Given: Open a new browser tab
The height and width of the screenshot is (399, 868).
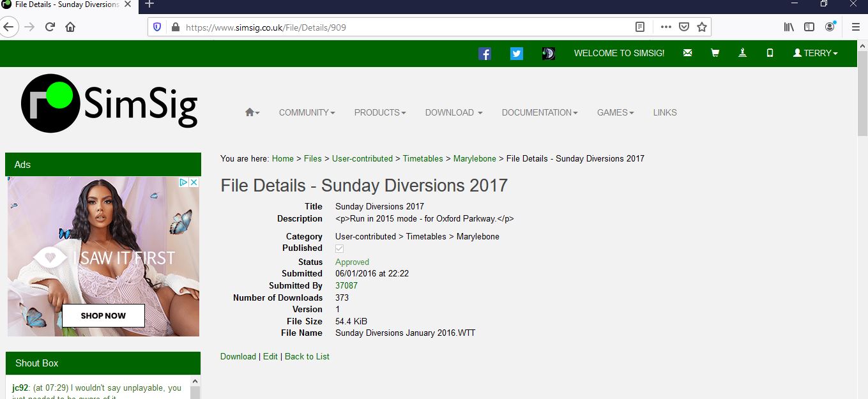Looking at the screenshot, I should (x=149, y=4).
